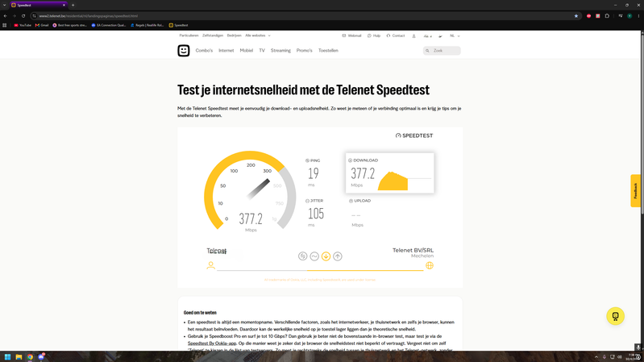Image resolution: width=644 pixels, height=362 pixels.
Task: Show hidden system tray icons
Action: pyautogui.click(x=596, y=356)
